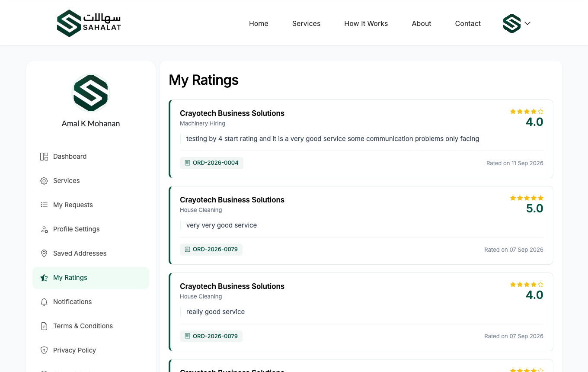Open My Requests
Viewport: 588px width, 372px height.
pyautogui.click(x=91, y=205)
